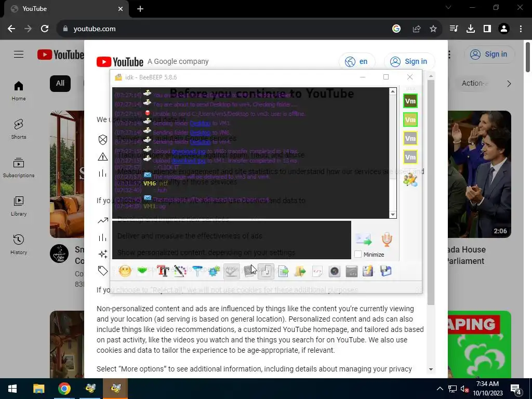
Task: Open Windows notification center
Action: tap(516, 389)
